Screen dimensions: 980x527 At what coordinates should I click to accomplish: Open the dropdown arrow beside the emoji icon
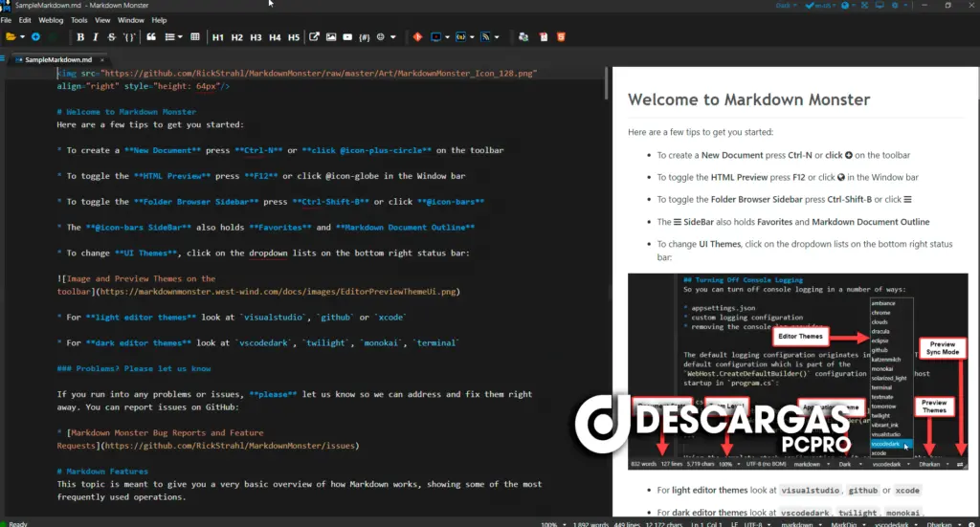coord(393,37)
